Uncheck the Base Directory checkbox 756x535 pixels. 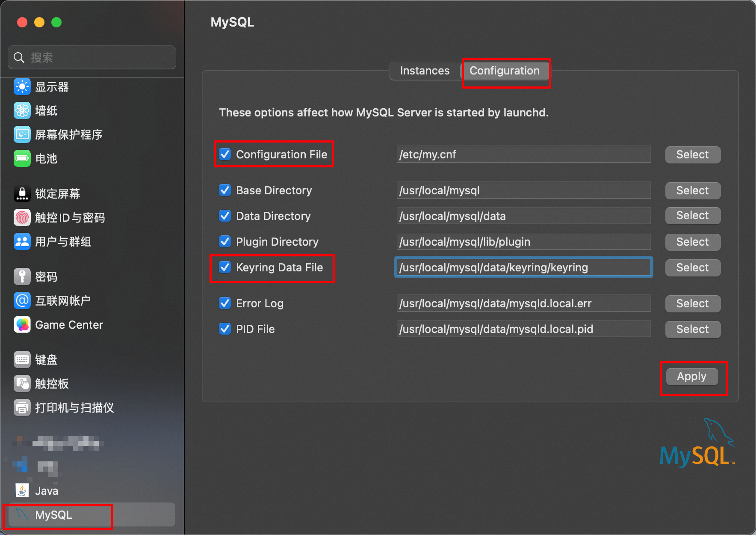coord(225,190)
